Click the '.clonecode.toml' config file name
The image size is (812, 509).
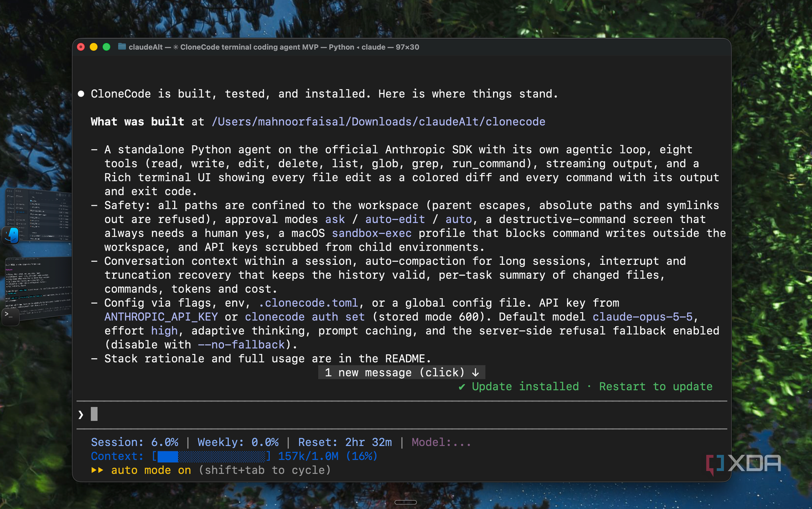click(x=308, y=303)
